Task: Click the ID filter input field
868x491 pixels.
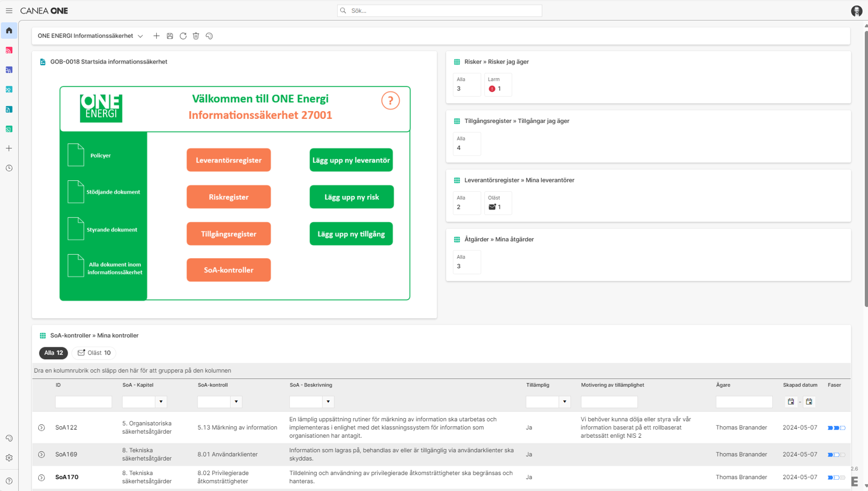Action: [83, 402]
